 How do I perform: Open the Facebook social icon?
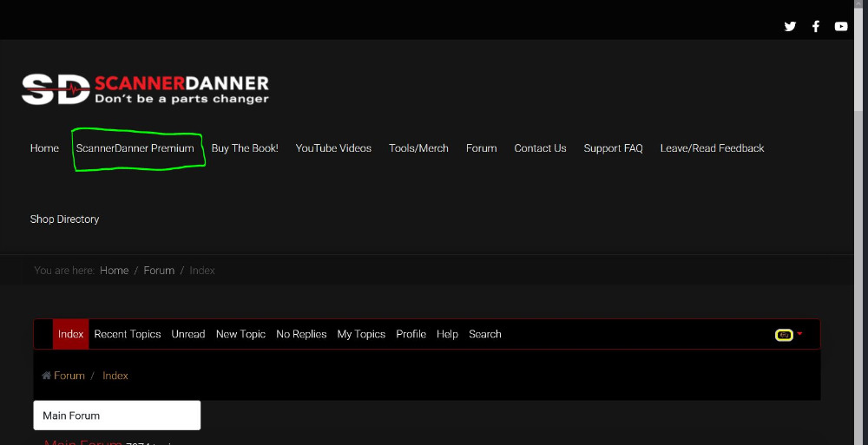pyautogui.click(x=816, y=26)
